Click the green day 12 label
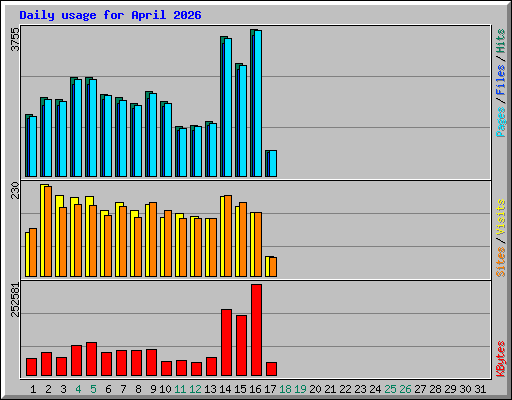The width and height of the screenshot is (512, 400). click(195, 389)
